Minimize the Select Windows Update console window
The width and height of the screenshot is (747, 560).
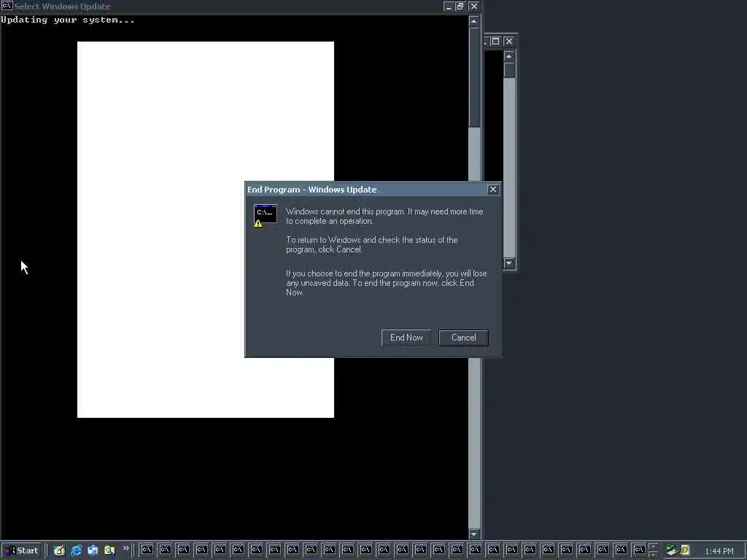pyautogui.click(x=449, y=6)
